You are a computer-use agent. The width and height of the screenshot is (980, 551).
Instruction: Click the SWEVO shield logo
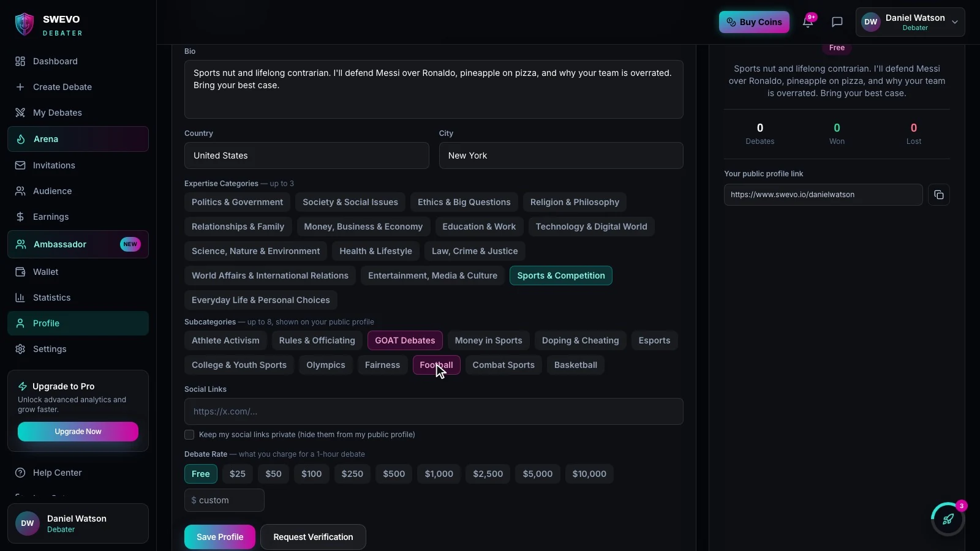point(24,24)
